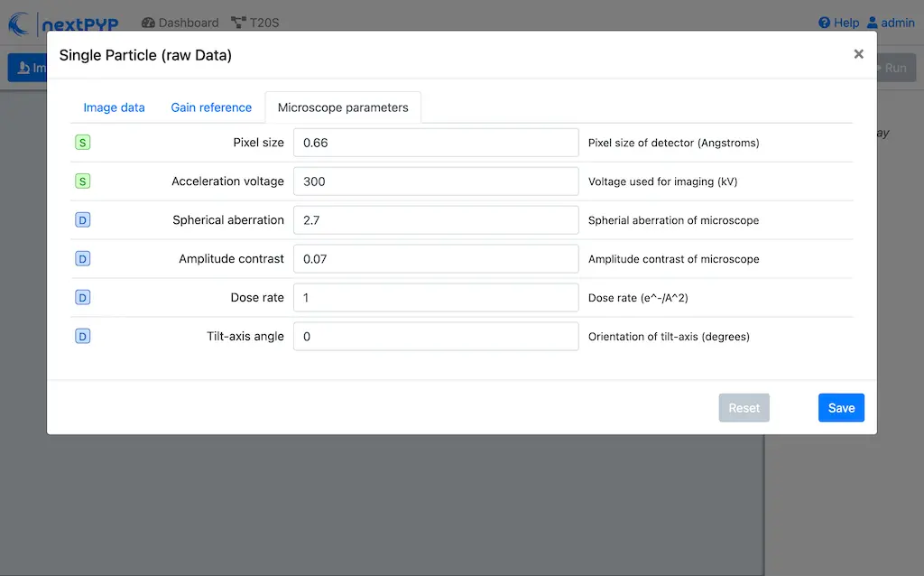Select the Dashboard globe icon

[147, 23]
